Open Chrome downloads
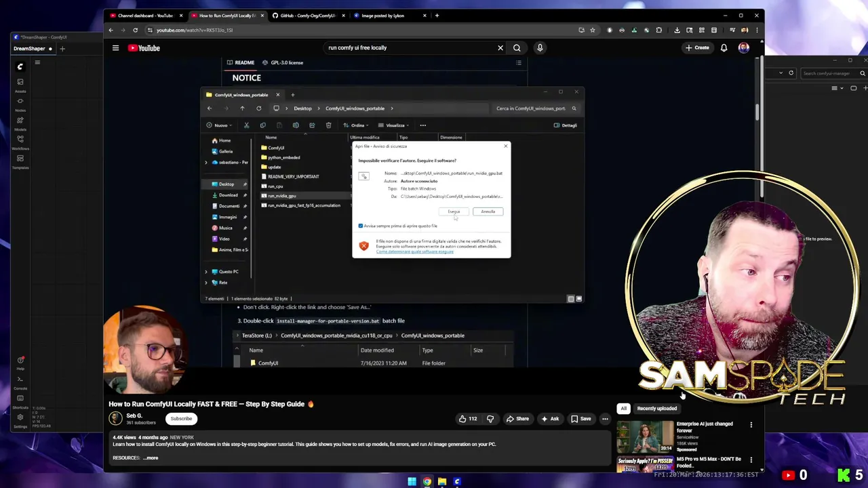 click(677, 30)
